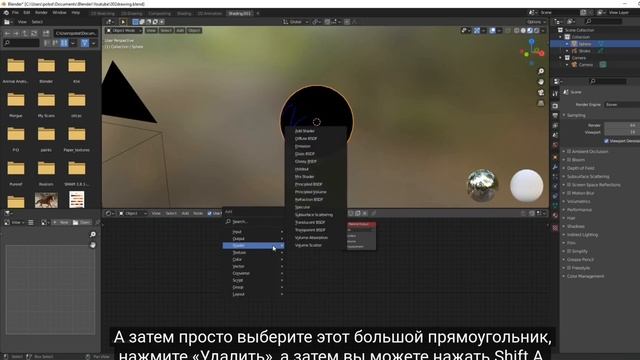This screenshot has height=360, width=640.
Task: Expand Color Management panel
Action: click(585, 276)
